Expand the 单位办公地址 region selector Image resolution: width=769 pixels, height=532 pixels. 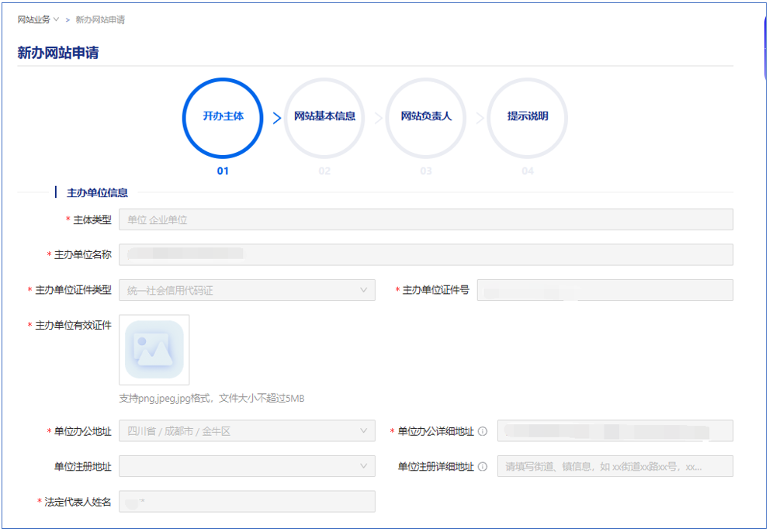(247, 431)
